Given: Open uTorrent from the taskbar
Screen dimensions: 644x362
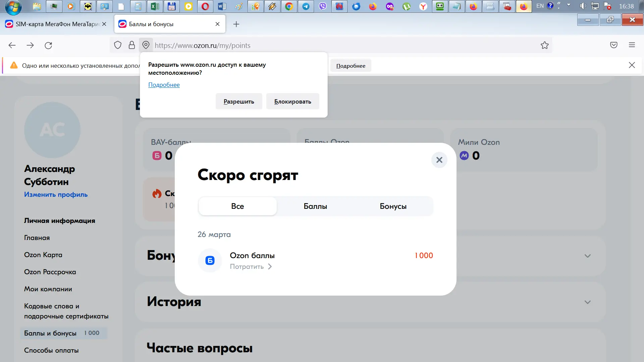Looking at the screenshot, I should point(406,6).
